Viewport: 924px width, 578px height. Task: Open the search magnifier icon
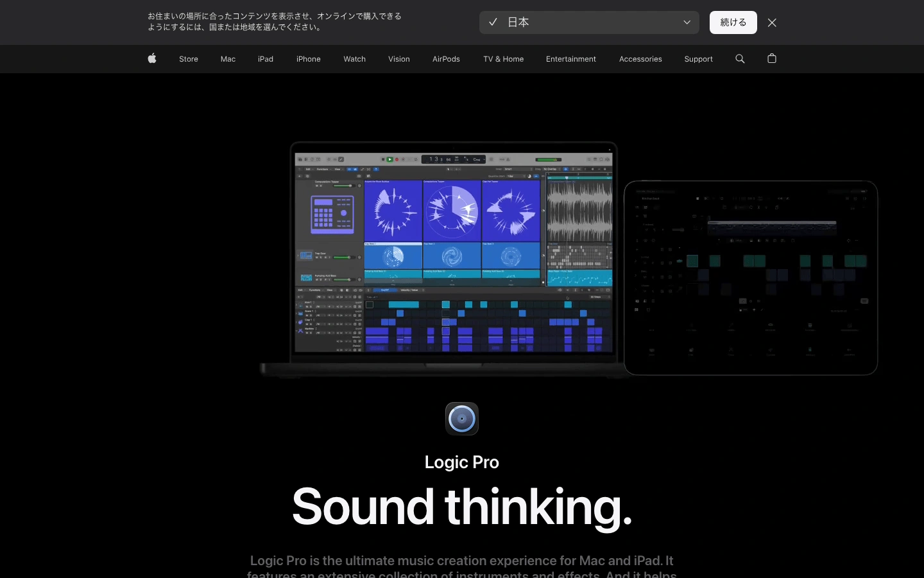[x=740, y=58]
